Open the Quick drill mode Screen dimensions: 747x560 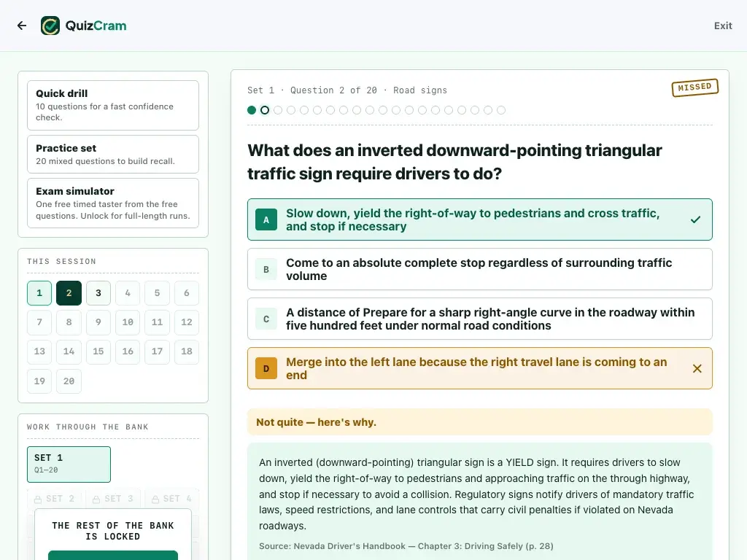(x=113, y=105)
